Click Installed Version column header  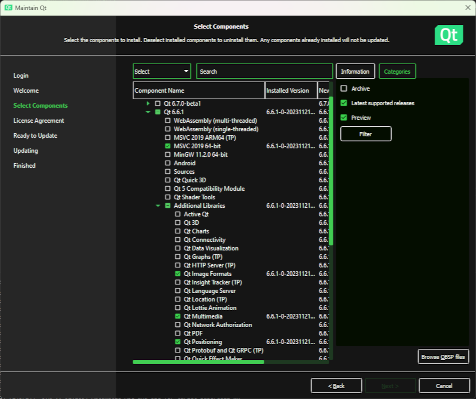(x=291, y=90)
